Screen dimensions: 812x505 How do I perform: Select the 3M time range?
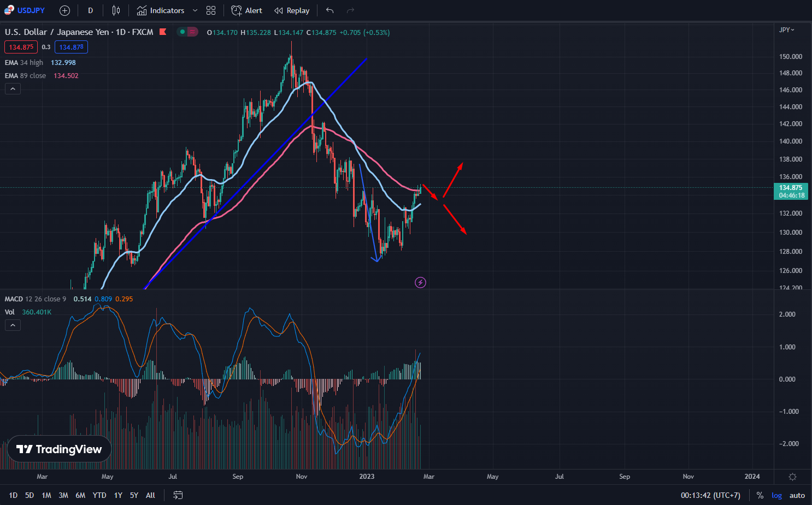(63, 495)
